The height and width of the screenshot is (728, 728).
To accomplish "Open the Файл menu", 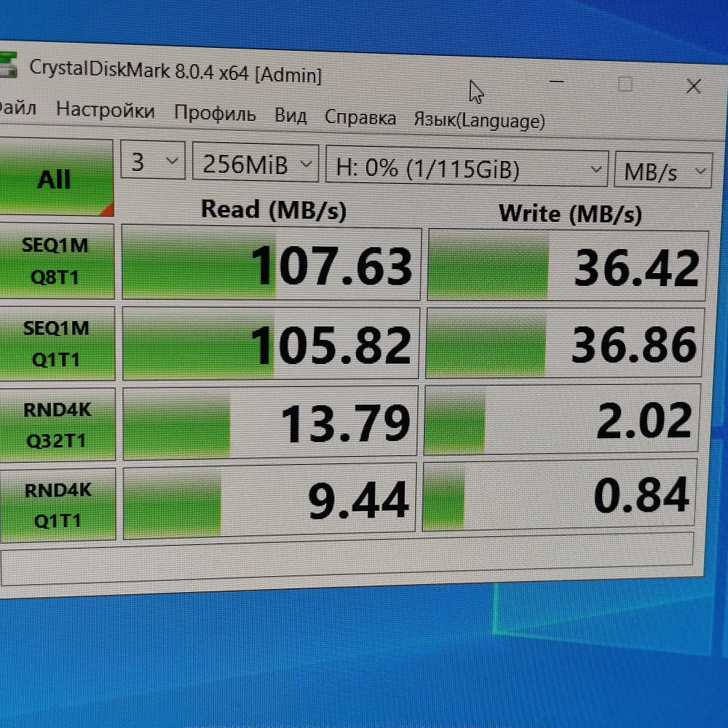I will (17, 108).
